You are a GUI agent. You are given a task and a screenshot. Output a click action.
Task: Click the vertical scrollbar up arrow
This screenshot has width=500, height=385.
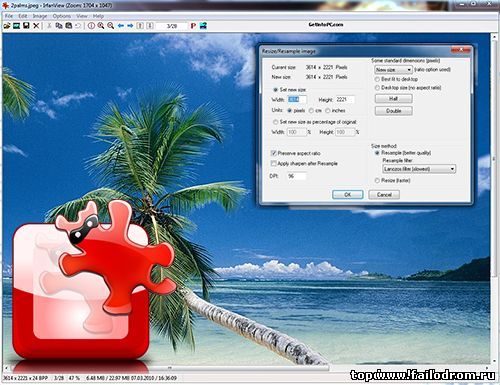point(494,36)
